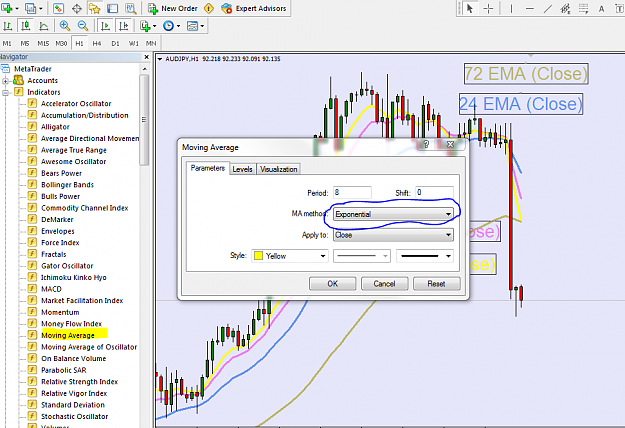Switch to the Visualization tab
The image size is (625, 428).
[279, 169]
